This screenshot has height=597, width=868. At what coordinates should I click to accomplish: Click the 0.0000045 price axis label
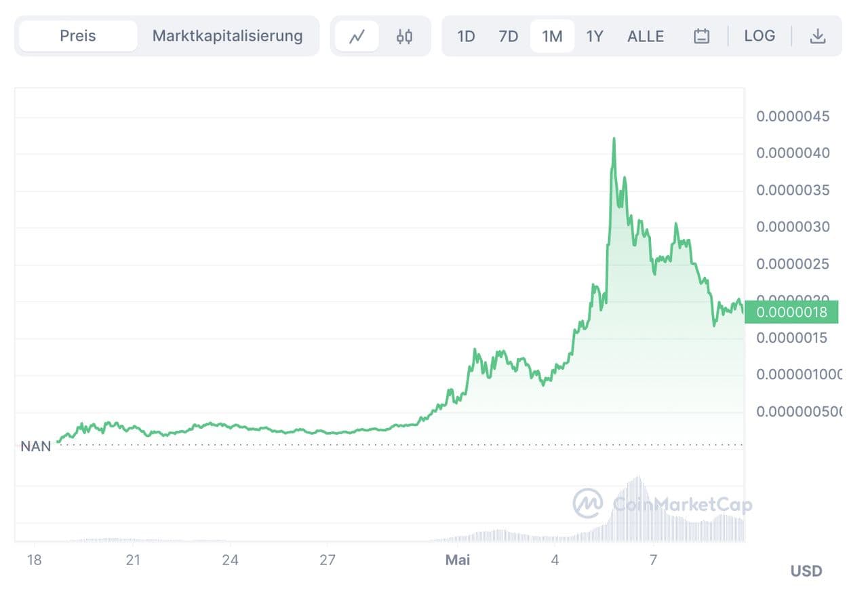pos(793,117)
